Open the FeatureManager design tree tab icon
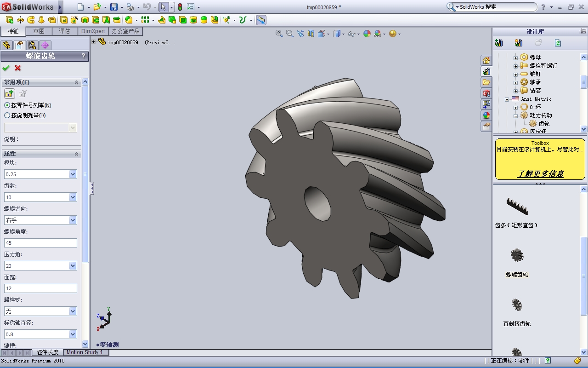Viewport: 588px width, 368px height. click(x=6, y=45)
